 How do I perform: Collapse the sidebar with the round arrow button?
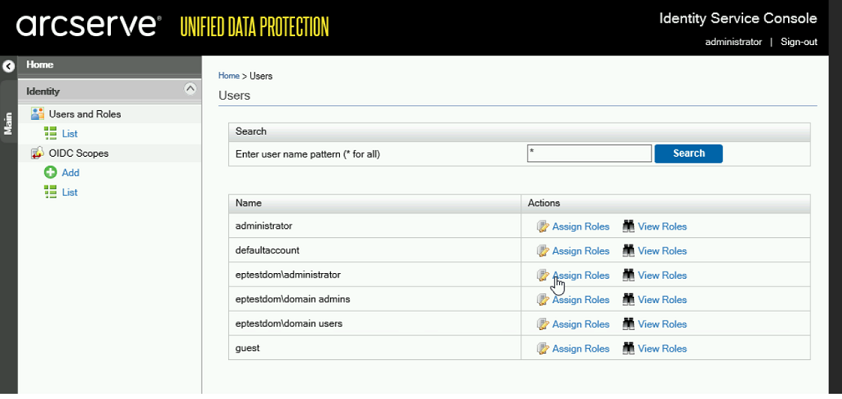coord(8,67)
